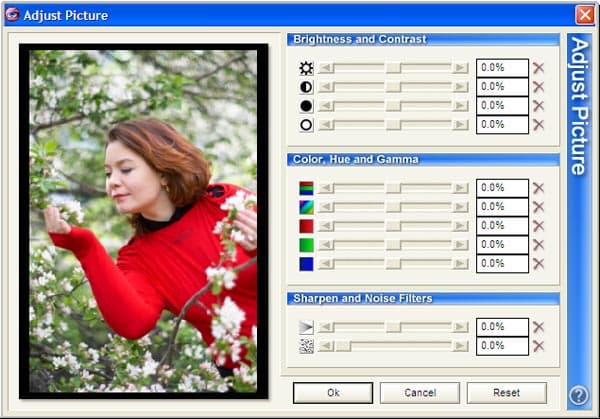The image size is (600, 419).
Task: Click the white circle row slider thumb
Action: (x=393, y=125)
